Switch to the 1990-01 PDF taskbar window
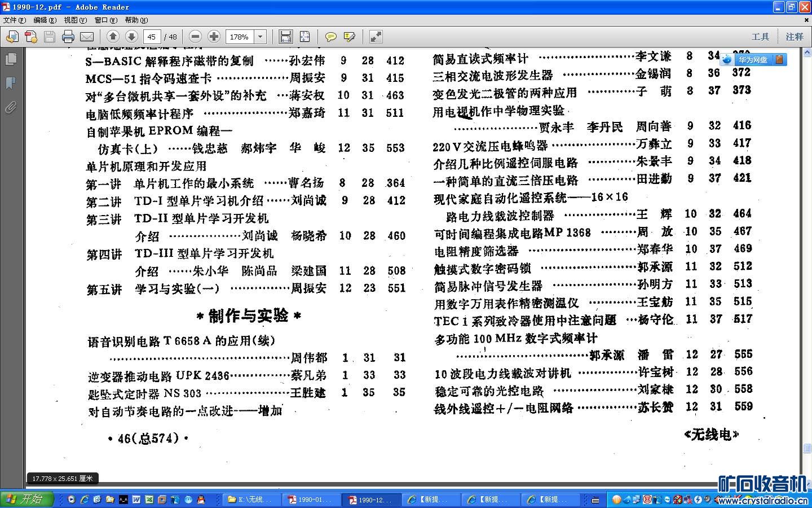 click(311, 500)
